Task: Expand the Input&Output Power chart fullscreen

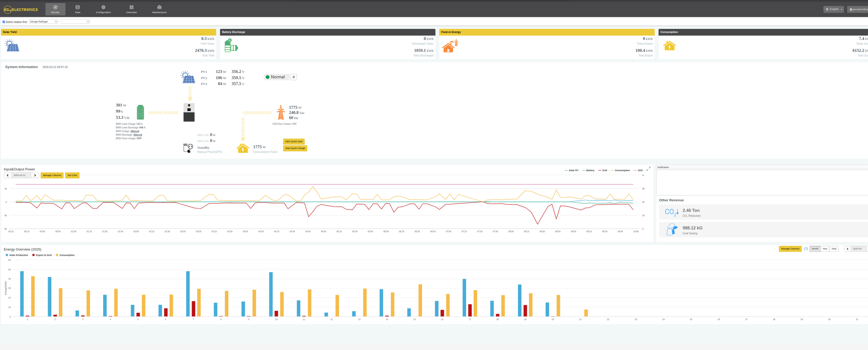Action: [648, 169]
